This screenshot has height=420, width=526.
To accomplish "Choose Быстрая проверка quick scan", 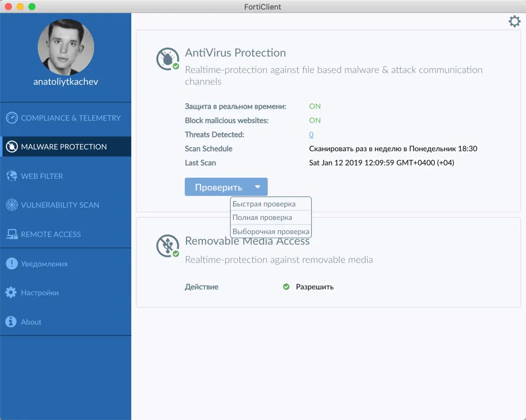I will [x=271, y=204].
